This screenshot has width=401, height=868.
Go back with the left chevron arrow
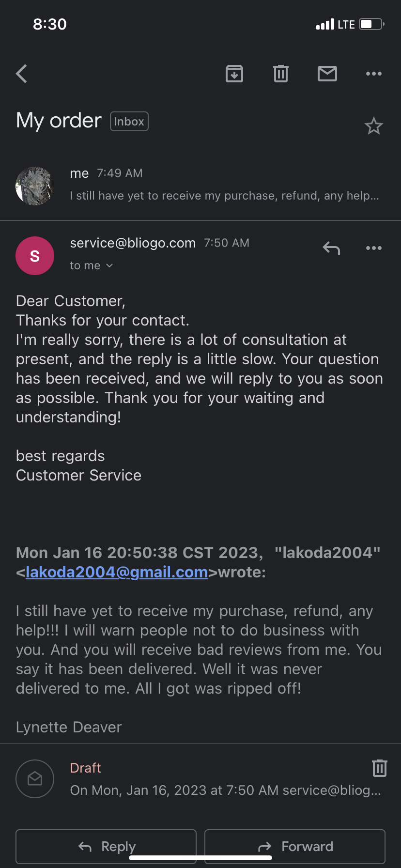(21, 74)
